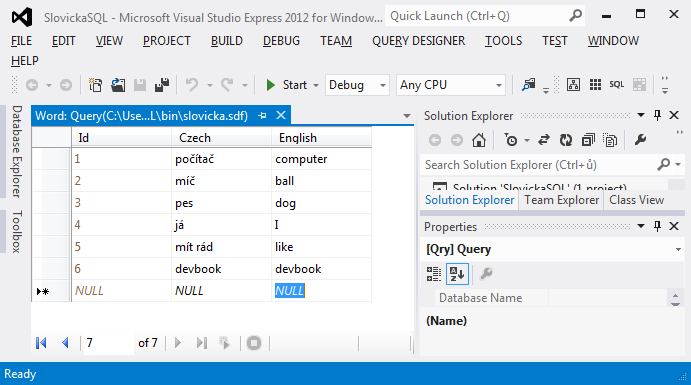Open Solution Explorer window options dropdown
Viewport: 691px width, 385px height.
pos(641,115)
